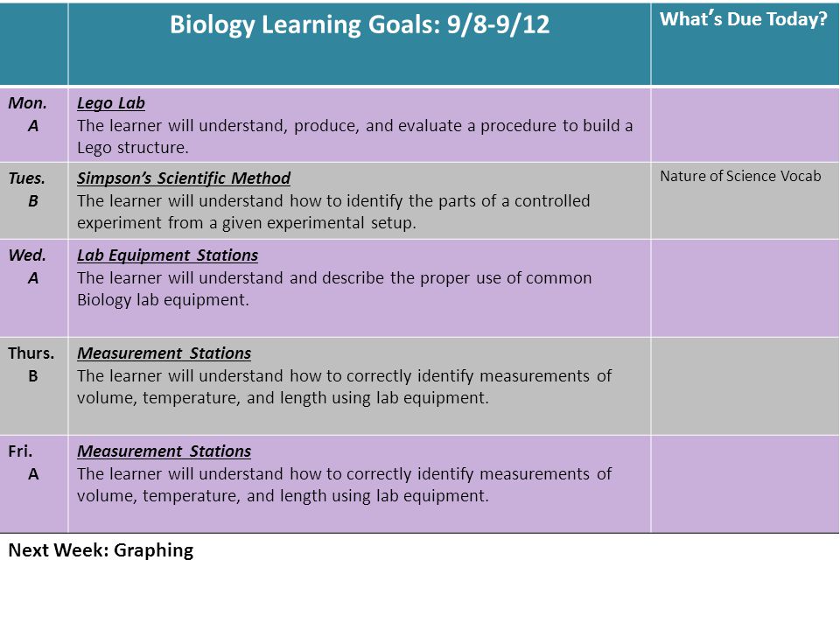Select the Fri. A day cell

point(34,484)
